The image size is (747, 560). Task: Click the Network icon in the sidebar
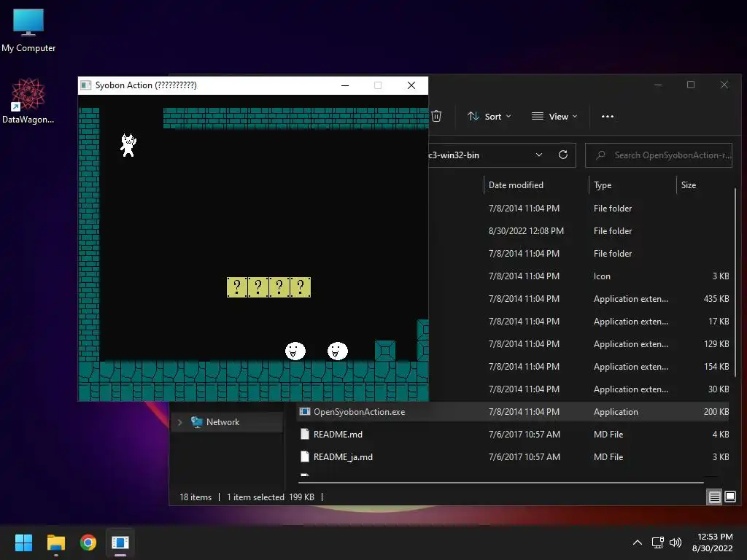point(197,422)
